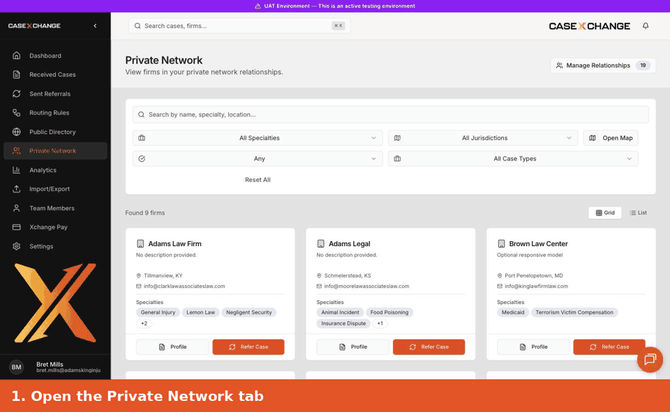Click the Team Members person icon
The width and height of the screenshot is (670, 412).
click(16, 208)
